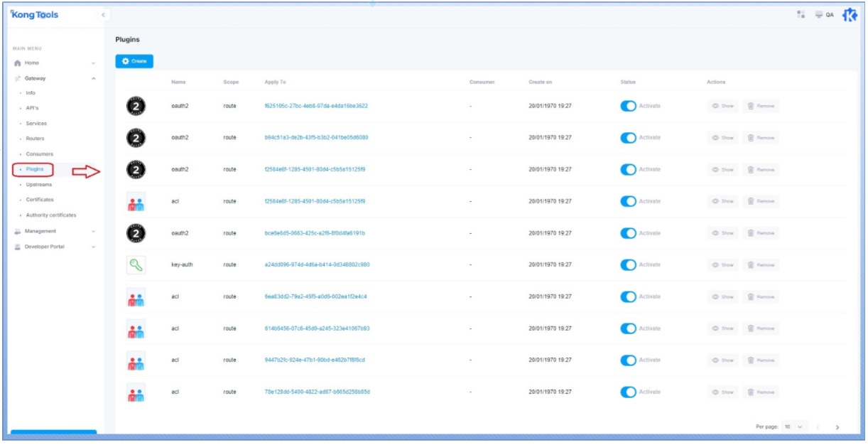Image resolution: width=868 pixels, height=445 pixels.
Task: Open Consumers in the Gateway menu
Action: tap(39, 154)
